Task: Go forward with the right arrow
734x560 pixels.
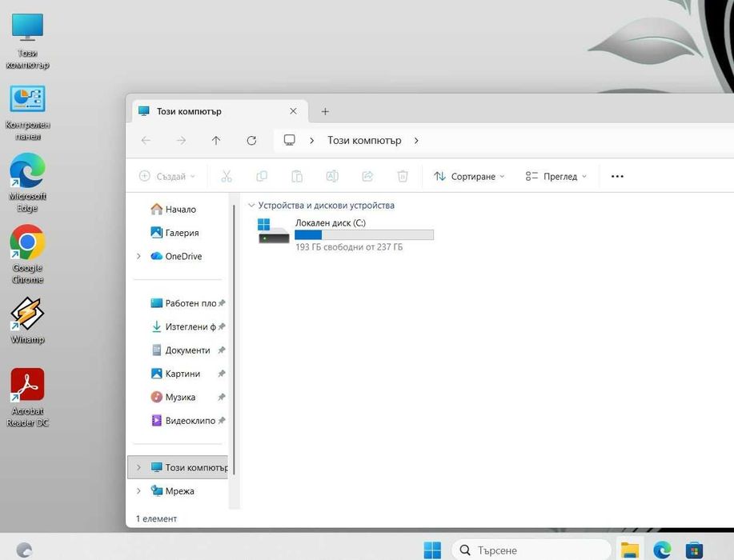Action: coord(181,140)
